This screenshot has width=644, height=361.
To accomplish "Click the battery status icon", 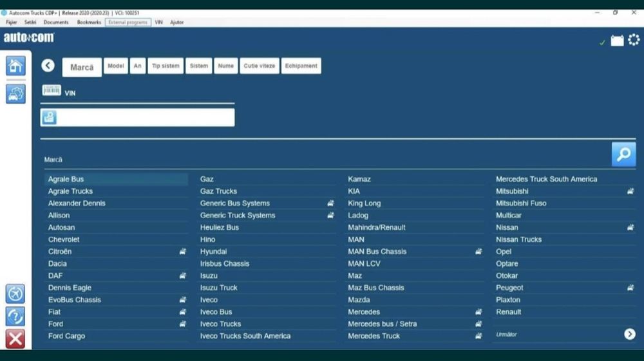I will click(x=617, y=40).
